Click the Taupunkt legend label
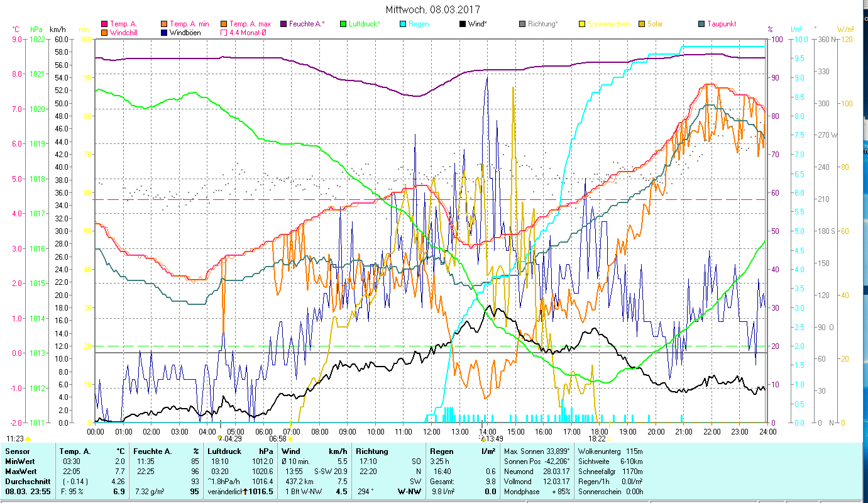868x503 pixels. [x=722, y=24]
